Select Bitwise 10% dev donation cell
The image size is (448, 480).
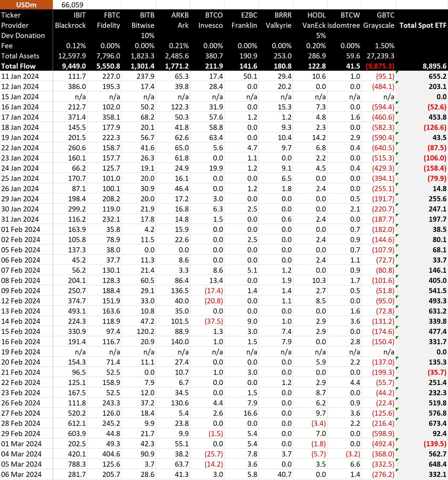tap(147, 36)
